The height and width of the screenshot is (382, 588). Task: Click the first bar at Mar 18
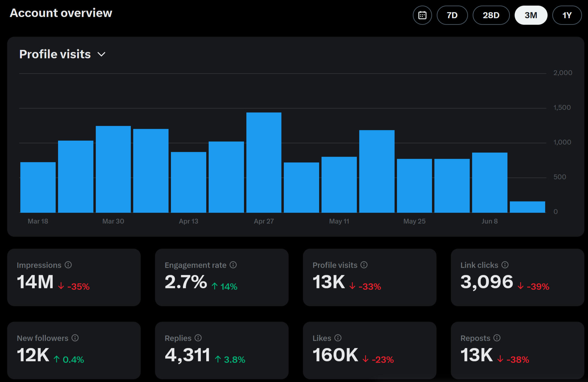38,187
